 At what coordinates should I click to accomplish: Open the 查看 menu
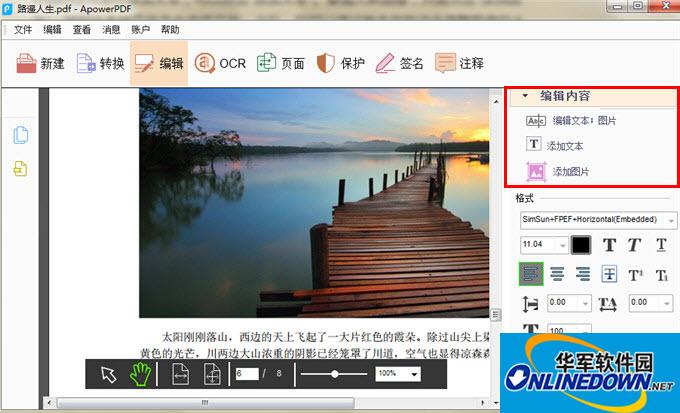pyautogui.click(x=82, y=30)
